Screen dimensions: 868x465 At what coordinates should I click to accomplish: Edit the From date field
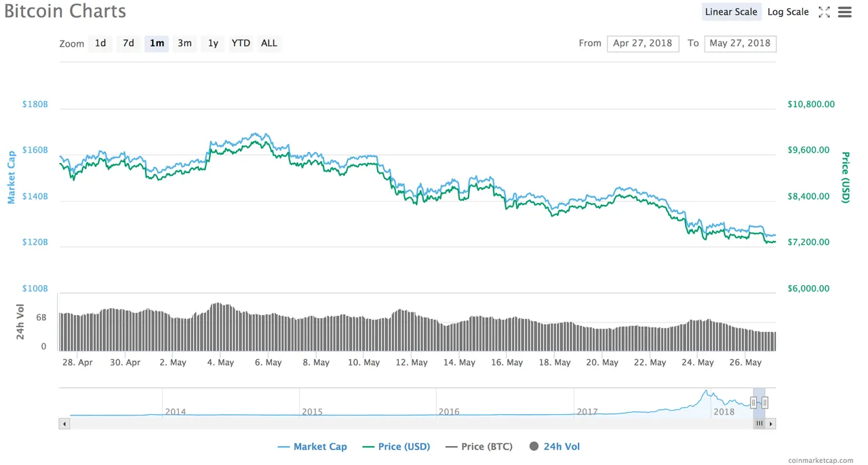(x=643, y=43)
